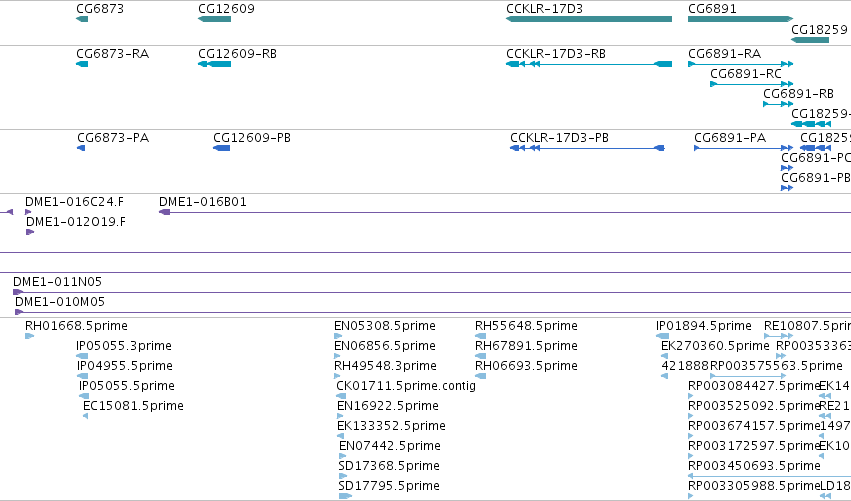Select EST label SD17368.5prime
The height and width of the screenshot is (501, 851).
389,466
